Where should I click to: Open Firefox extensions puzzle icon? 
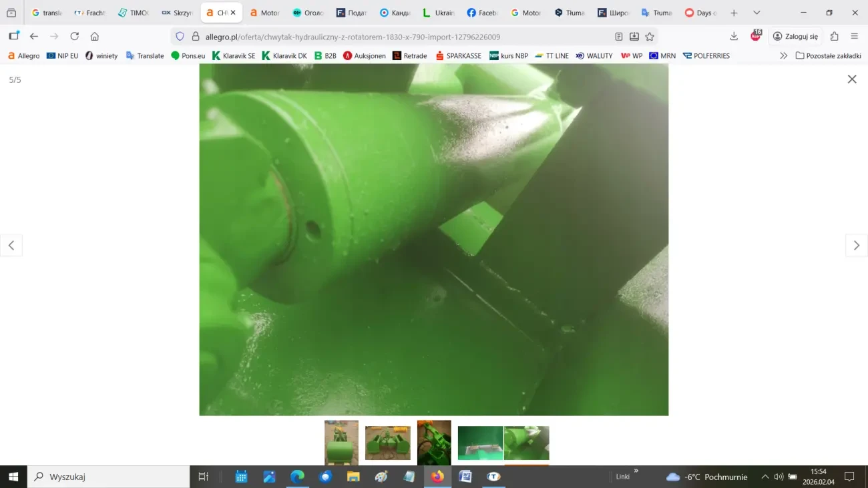pyautogui.click(x=834, y=37)
